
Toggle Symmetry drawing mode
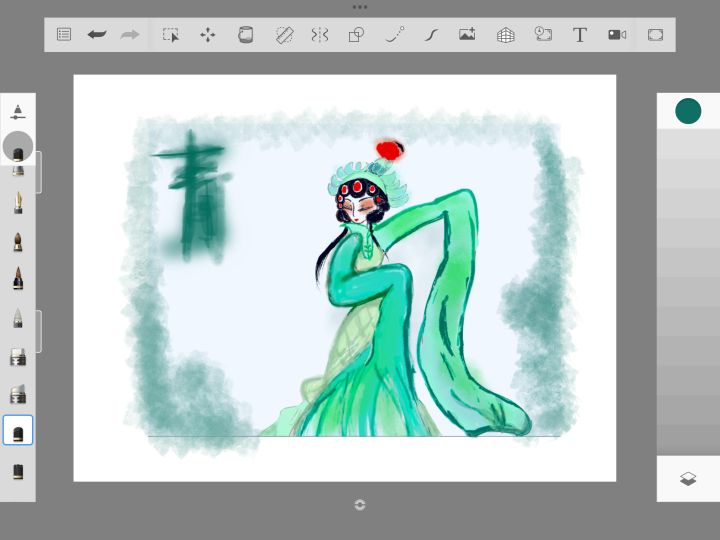tap(320, 34)
